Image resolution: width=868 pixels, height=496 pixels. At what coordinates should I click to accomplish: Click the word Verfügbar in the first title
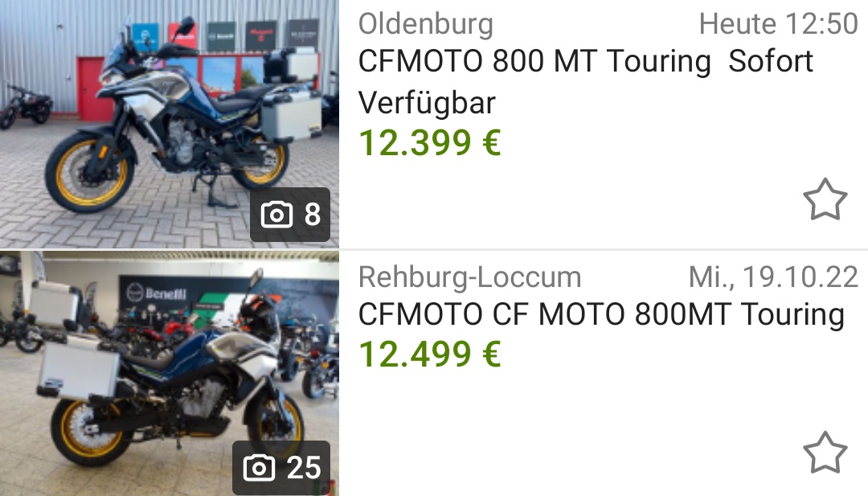[x=427, y=103]
